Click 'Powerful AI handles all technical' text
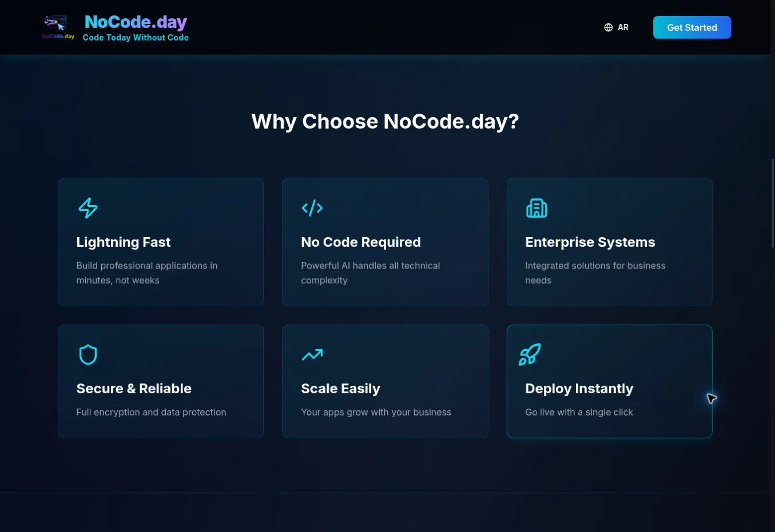The width and height of the screenshot is (775, 532). coord(371,273)
